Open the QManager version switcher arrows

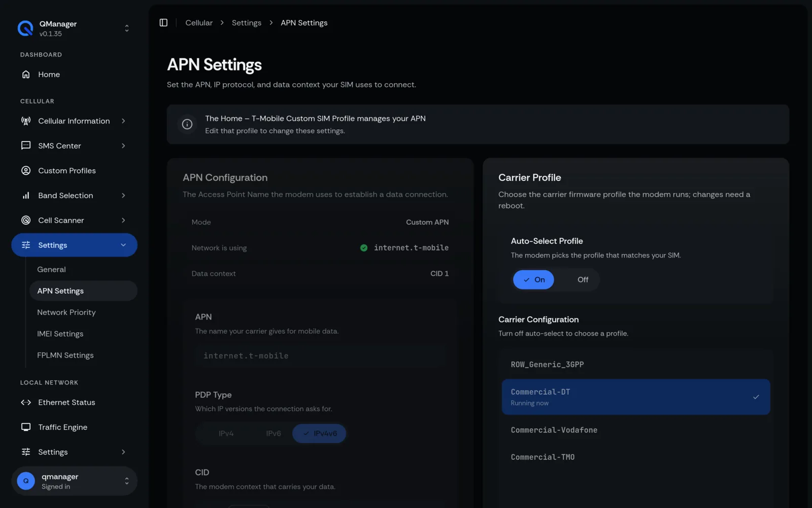[x=127, y=28]
